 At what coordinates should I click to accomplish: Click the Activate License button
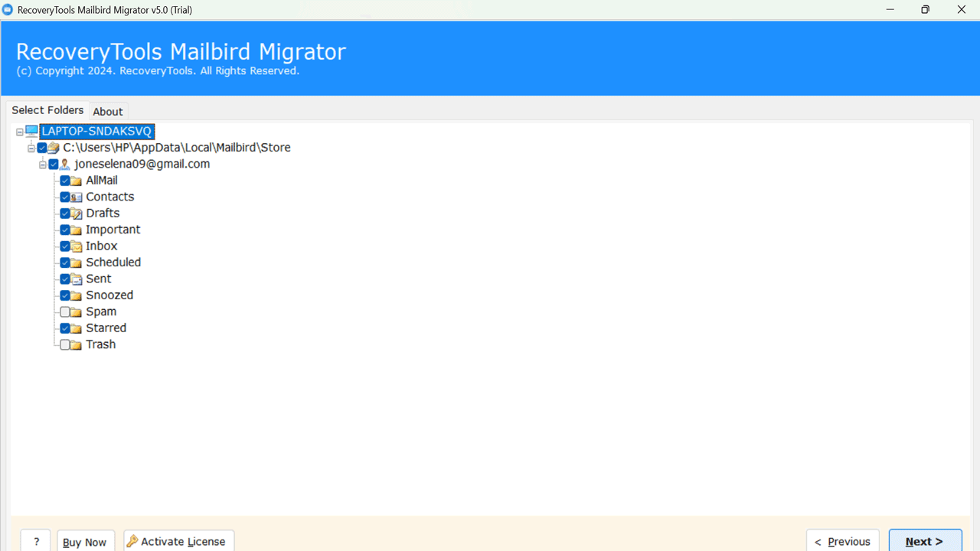tap(179, 540)
